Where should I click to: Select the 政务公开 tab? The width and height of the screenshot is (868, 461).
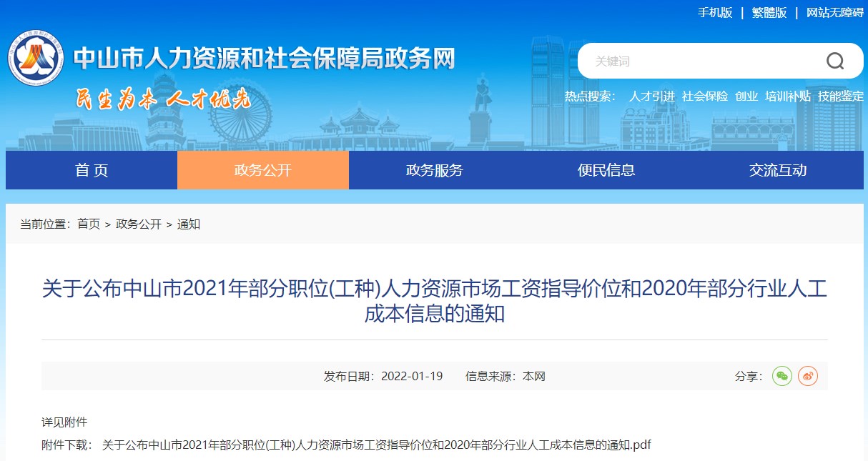(x=262, y=169)
